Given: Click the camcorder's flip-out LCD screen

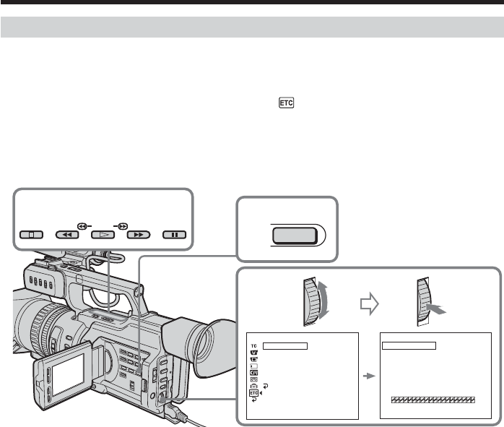Looking at the screenshot, I should click(68, 374).
